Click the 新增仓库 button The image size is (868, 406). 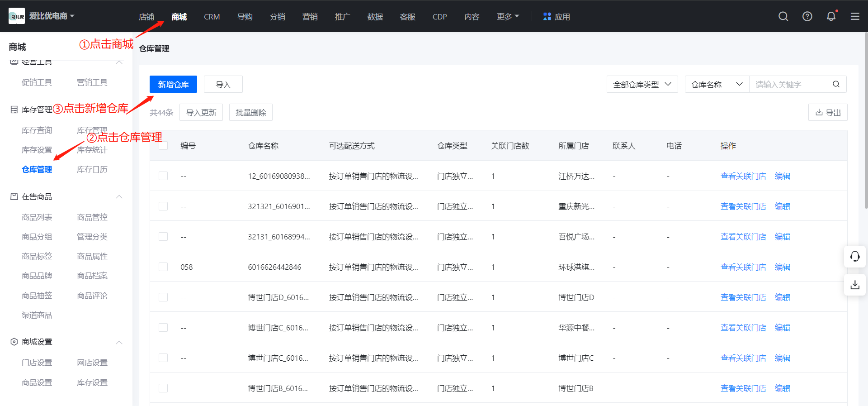tap(173, 84)
